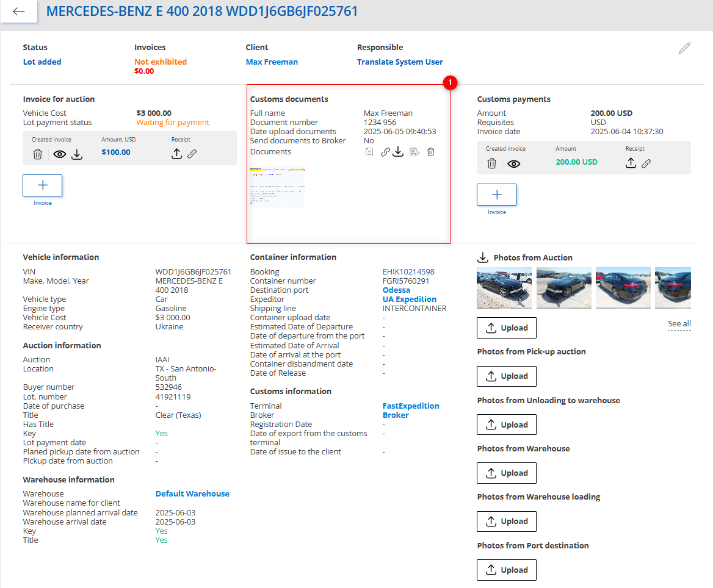Image resolution: width=713 pixels, height=588 pixels.
Task: Click title value Clear (Texas)
Action: coord(178,415)
